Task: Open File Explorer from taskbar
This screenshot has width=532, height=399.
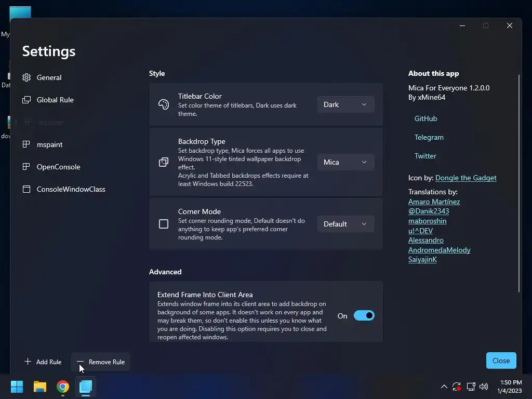Action: (x=39, y=387)
